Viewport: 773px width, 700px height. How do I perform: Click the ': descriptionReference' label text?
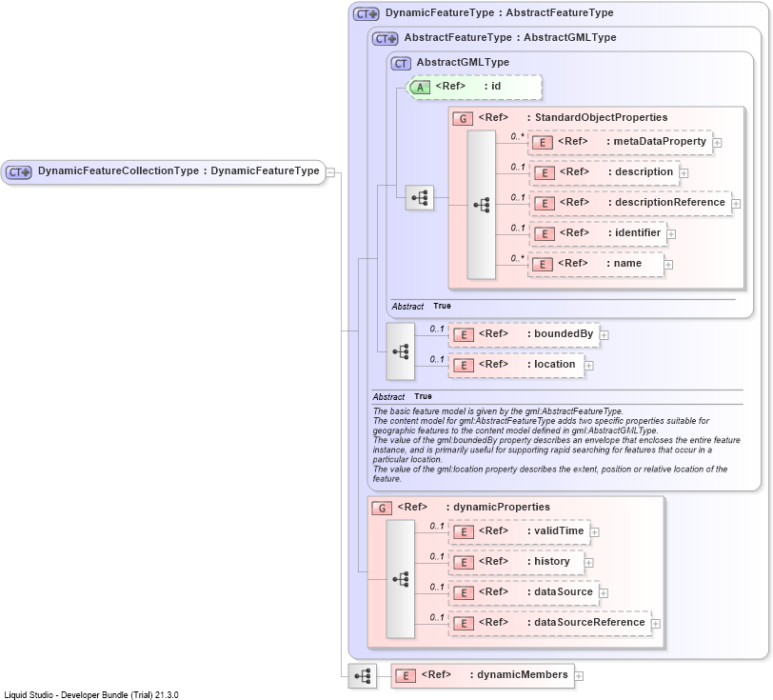[666, 202]
